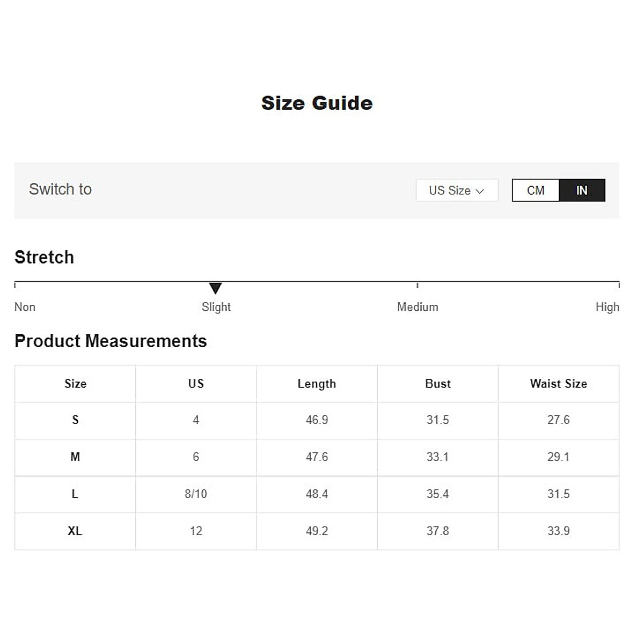Click the Slight stretch triangle marker
Viewport: 644px width, 644px height.
[215, 288]
